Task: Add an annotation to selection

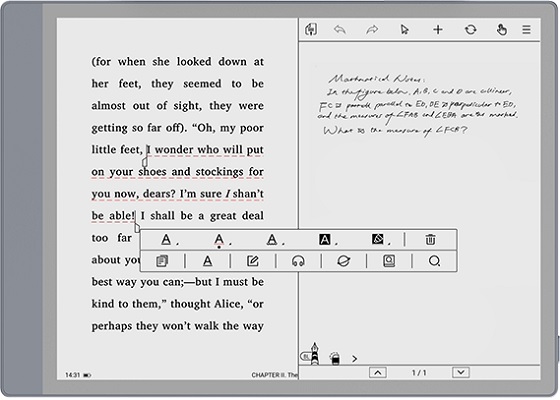Action: click(253, 261)
